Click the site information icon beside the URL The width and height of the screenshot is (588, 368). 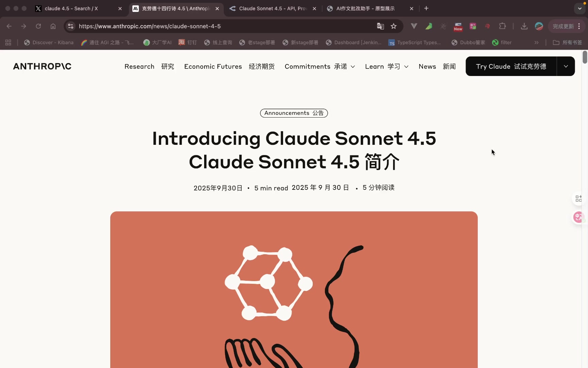(70, 26)
